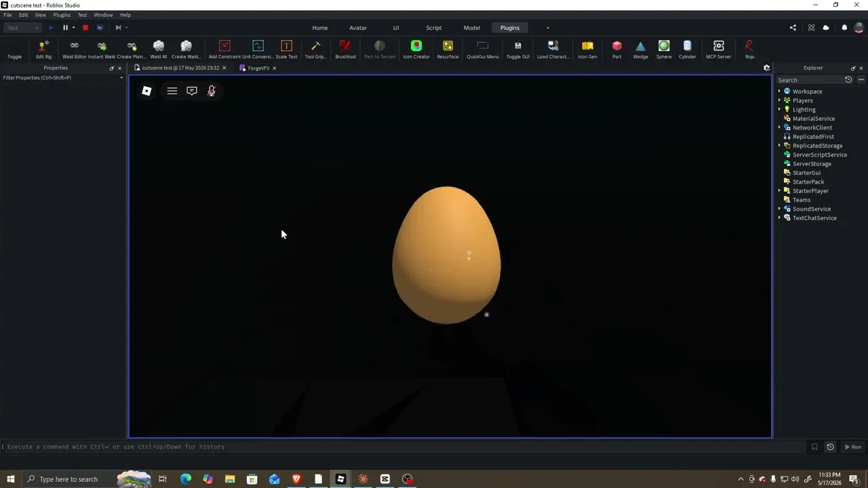Image resolution: width=868 pixels, height=488 pixels.
Task: Pause the running playtest
Action: coord(65,28)
